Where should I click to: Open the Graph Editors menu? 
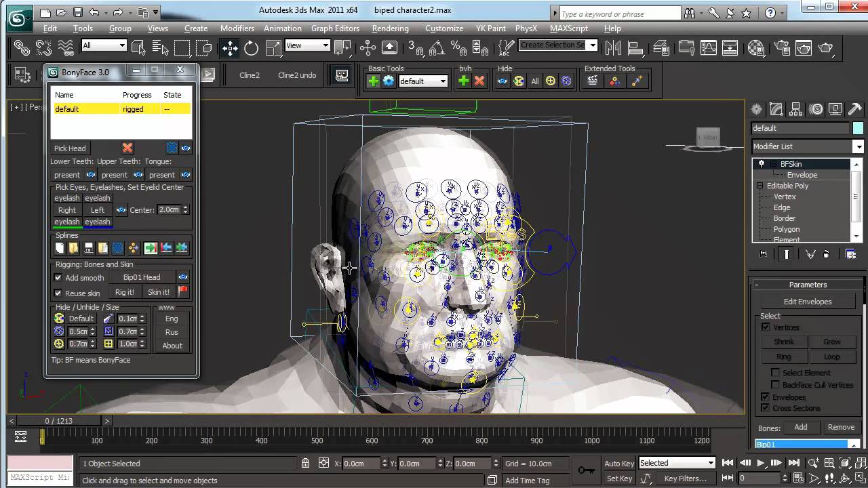click(335, 28)
